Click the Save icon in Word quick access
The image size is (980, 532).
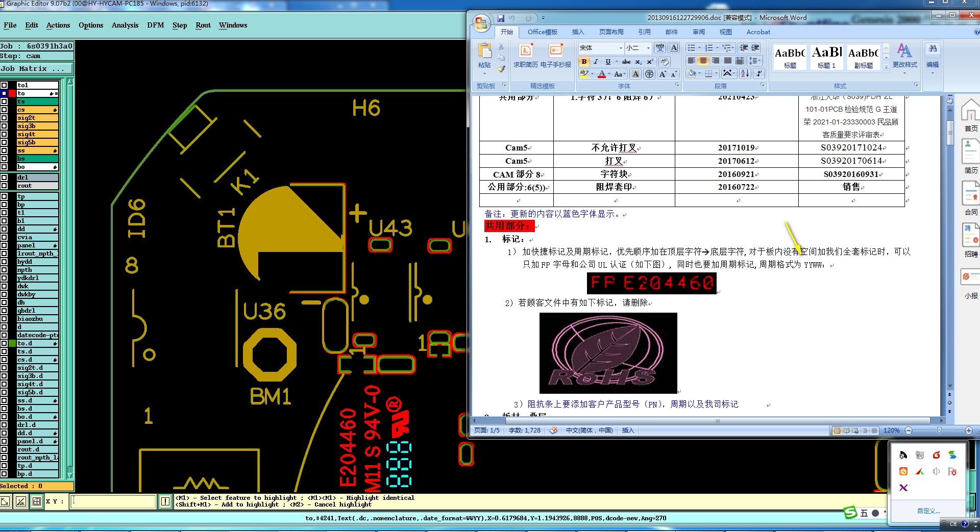(x=501, y=18)
